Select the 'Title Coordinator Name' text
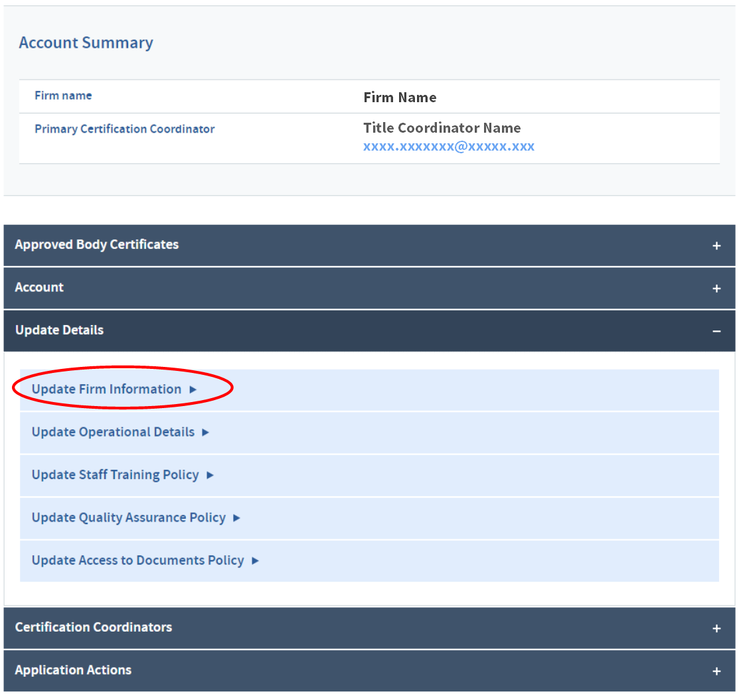 click(442, 128)
